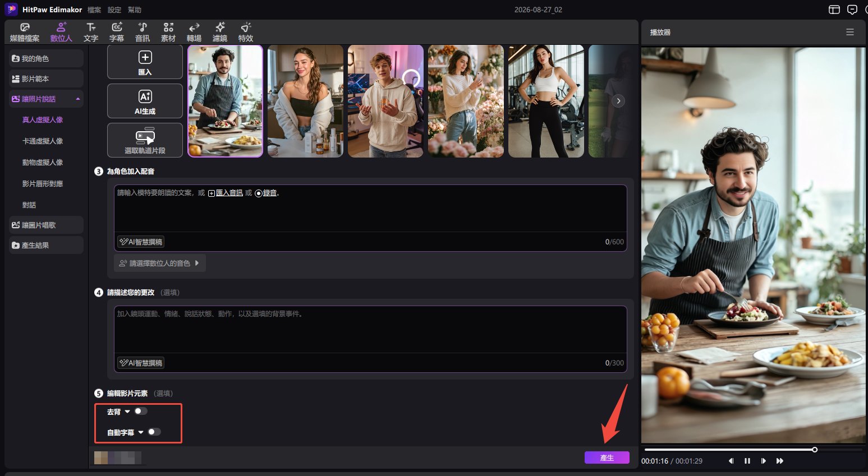The image size is (868, 476).
Task: Open 我的角色 in the sidebar
Action: coord(47,58)
